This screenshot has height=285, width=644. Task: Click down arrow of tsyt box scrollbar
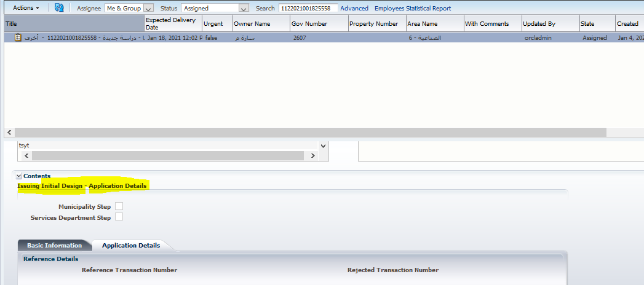[x=323, y=146]
